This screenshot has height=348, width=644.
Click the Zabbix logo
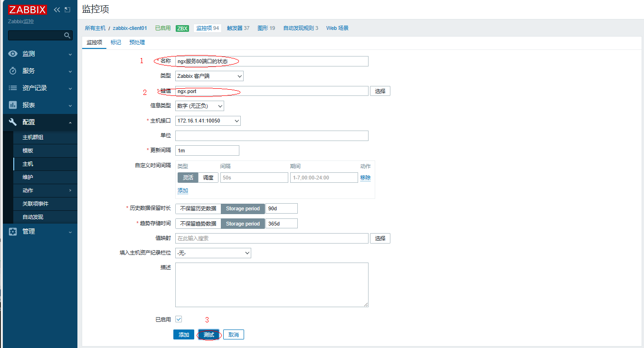click(28, 9)
